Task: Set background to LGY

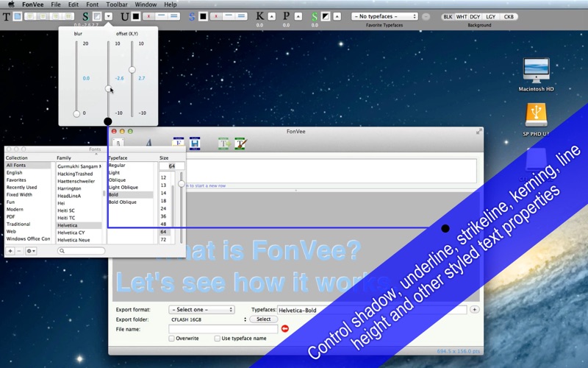Action: click(491, 16)
